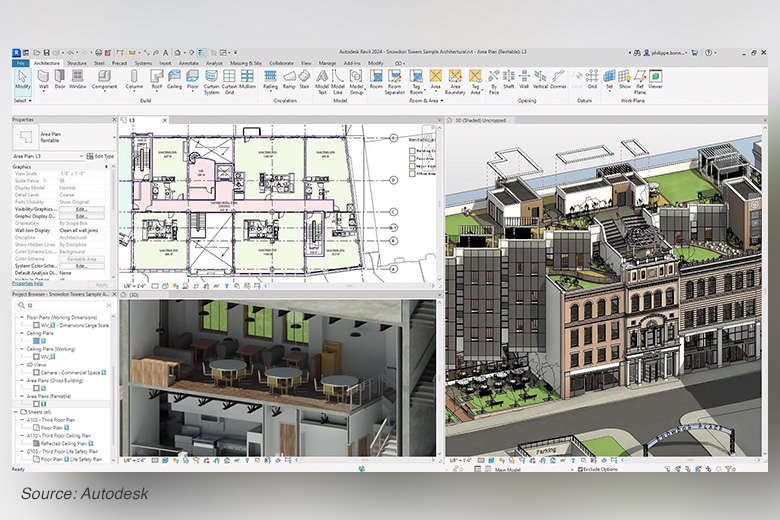
Task: Toggle the Exclude Options checkbox
Action: pos(580,469)
